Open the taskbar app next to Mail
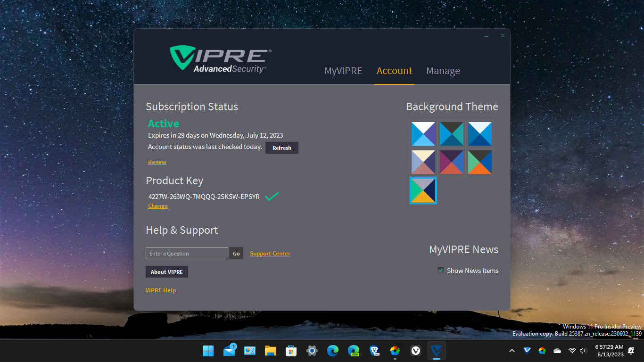Viewport: 644px width, 362px height. coord(249,351)
